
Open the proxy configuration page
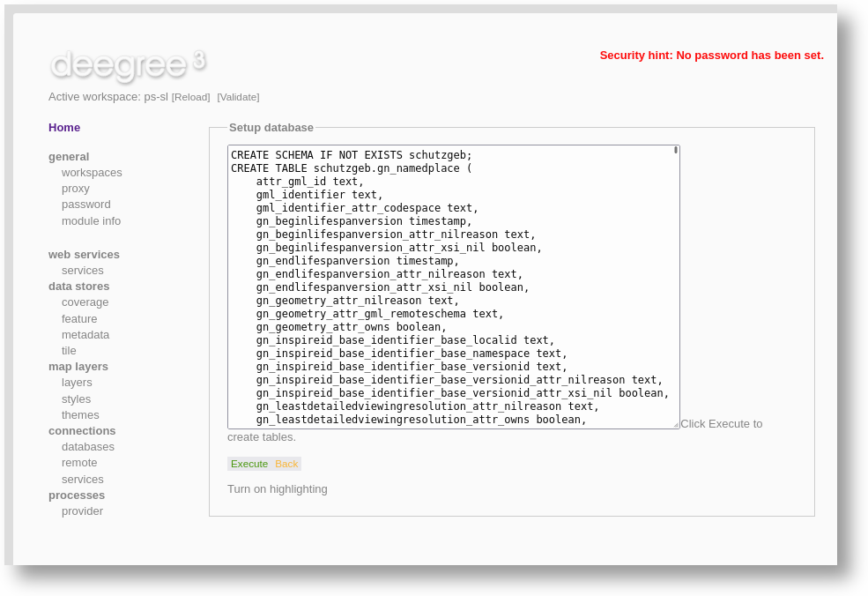(x=76, y=188)
